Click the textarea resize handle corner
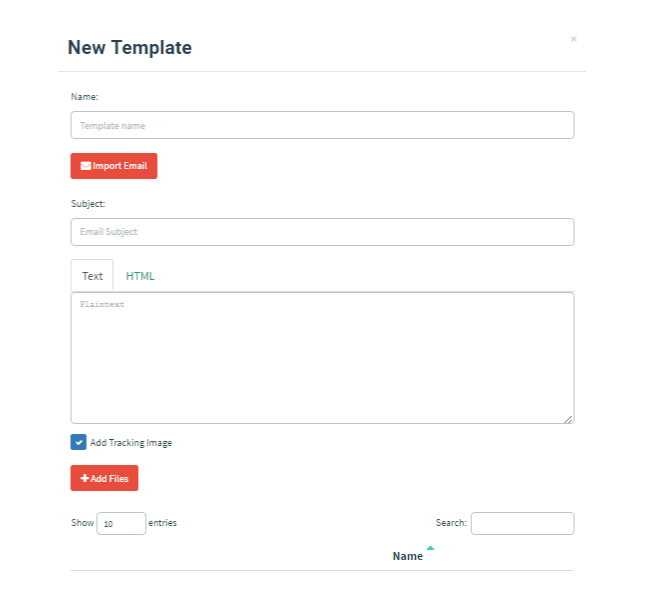 (568, 418)
